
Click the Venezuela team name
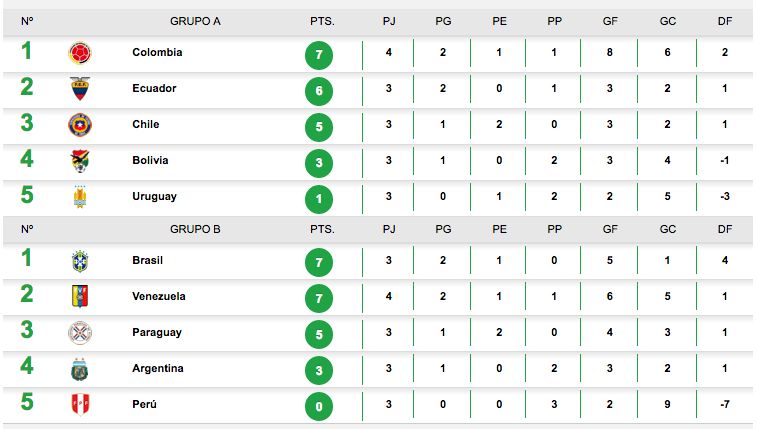(159, 296)
